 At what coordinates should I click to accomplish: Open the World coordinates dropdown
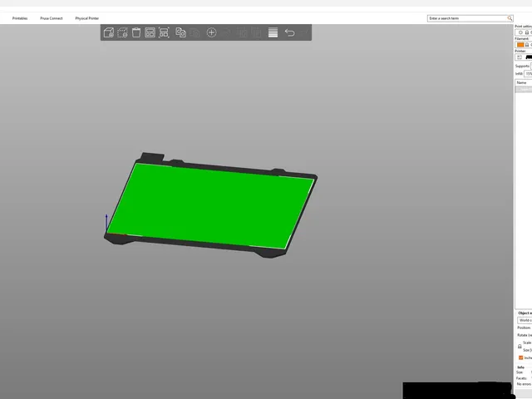tap(525, 320)
